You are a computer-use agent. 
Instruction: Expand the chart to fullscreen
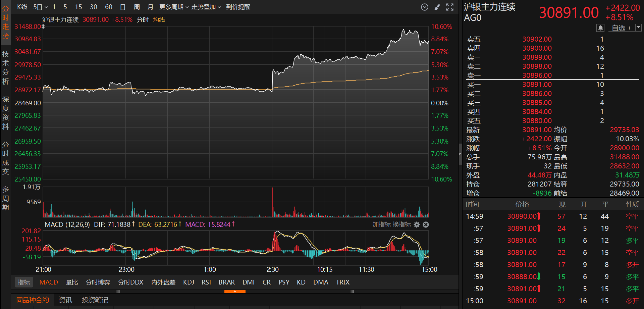click(450, 7)
